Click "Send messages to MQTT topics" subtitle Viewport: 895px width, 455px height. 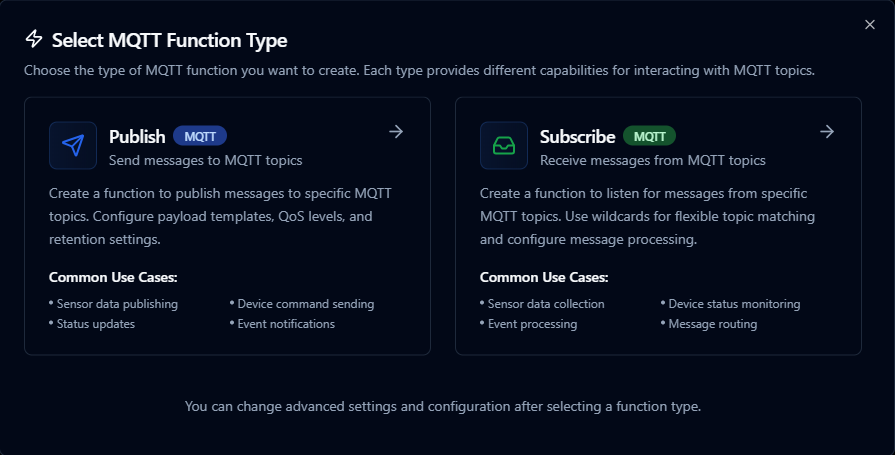tap(205, 159)
